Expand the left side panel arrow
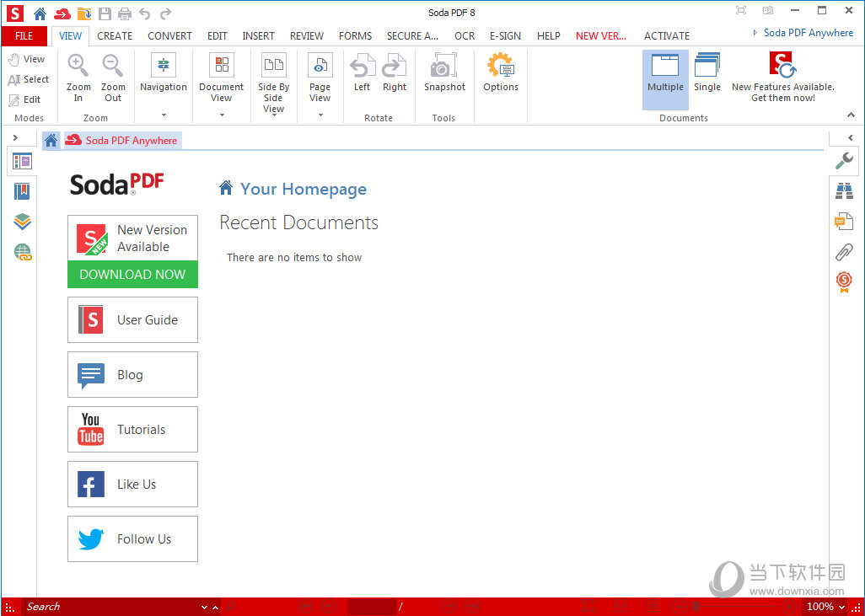The image size is (865, 616). 15,137
